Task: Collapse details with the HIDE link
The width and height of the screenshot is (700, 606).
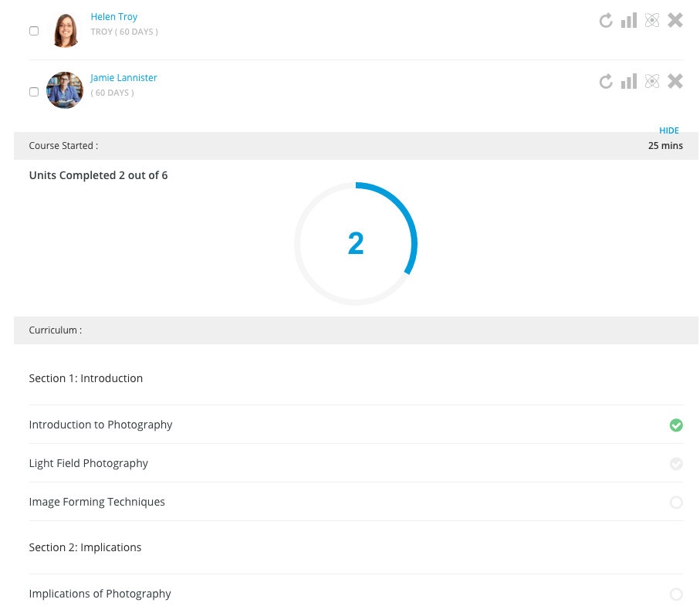Action: 668,130
